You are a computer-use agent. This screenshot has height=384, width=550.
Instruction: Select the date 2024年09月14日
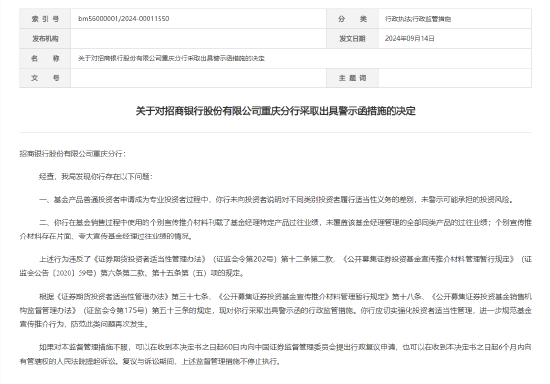[x=409, y=39]
